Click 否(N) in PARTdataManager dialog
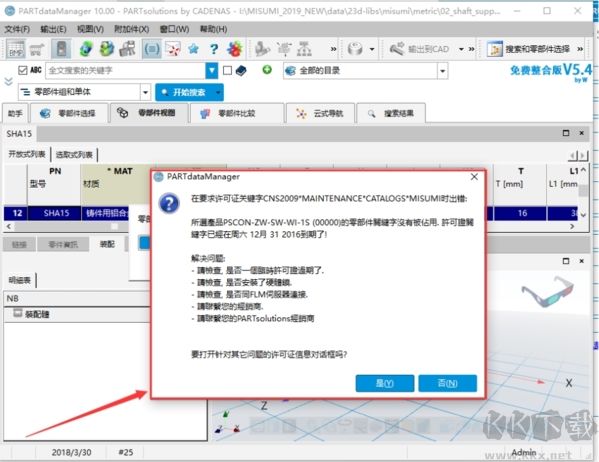The height and width of the screenshot is (462, 599). [447, 383]
